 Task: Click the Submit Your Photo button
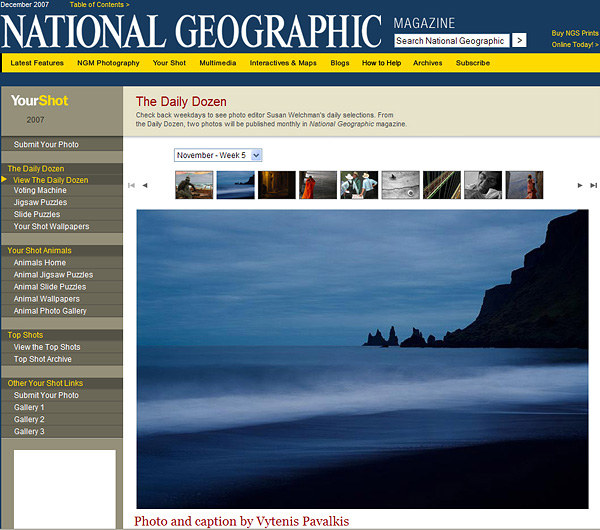point(46,144)
